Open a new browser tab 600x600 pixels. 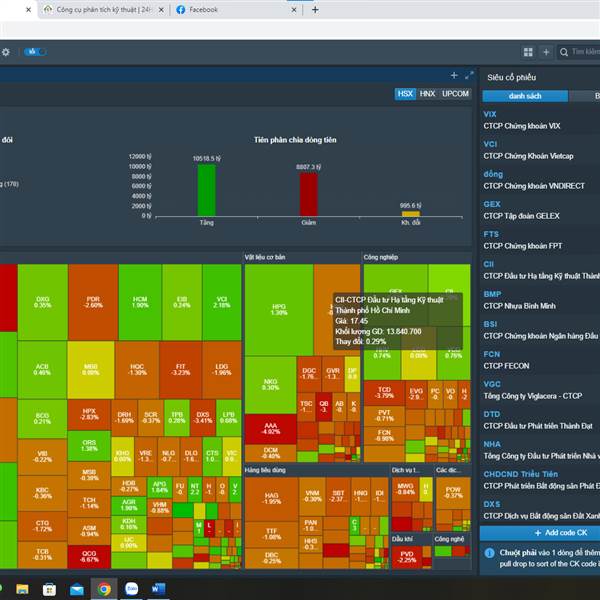315,10
